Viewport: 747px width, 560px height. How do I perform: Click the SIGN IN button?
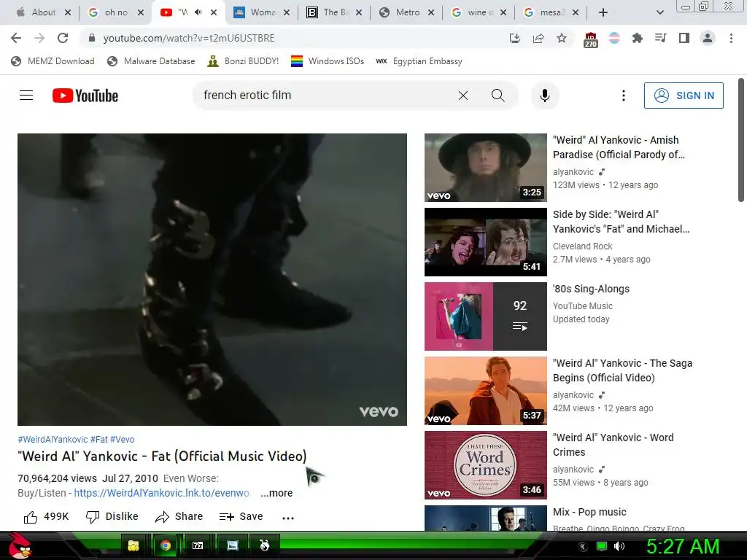684,96
